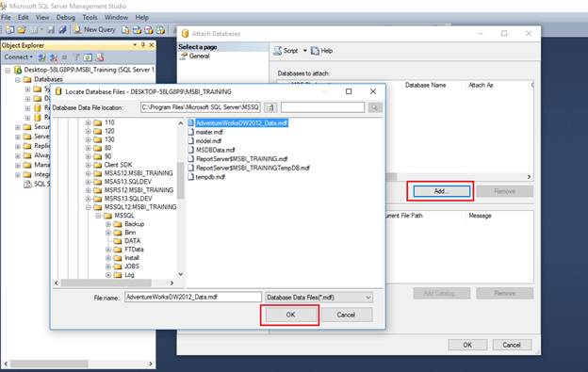
Task: Click the New Project toolbar icon
Action: coord(10,29)
